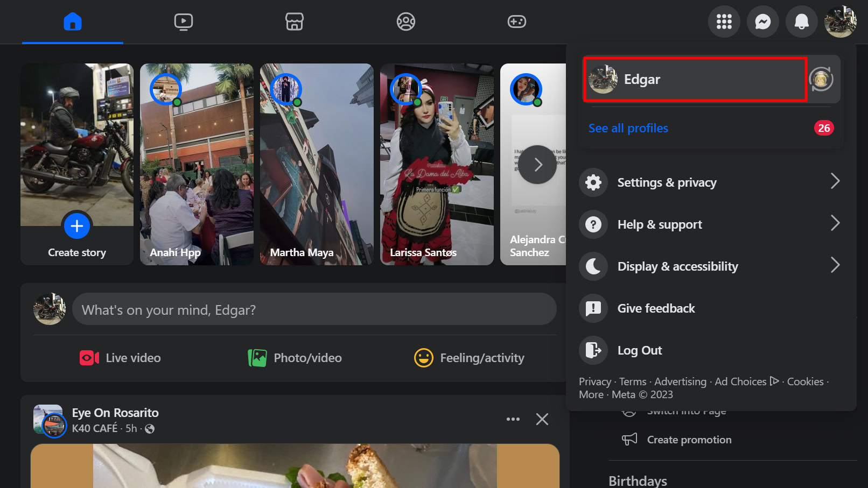Open Settings & privacy menu
This screenshot has height=488, width=868.
711,182
